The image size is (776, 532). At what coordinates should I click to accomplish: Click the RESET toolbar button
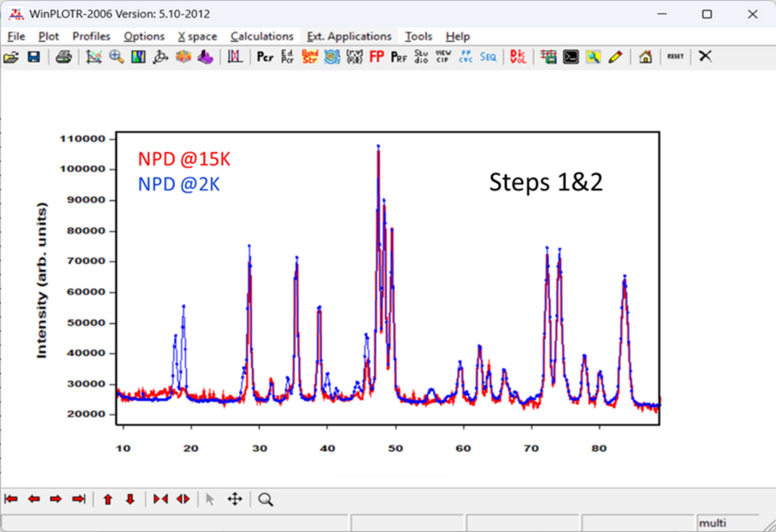click(675, 56)
